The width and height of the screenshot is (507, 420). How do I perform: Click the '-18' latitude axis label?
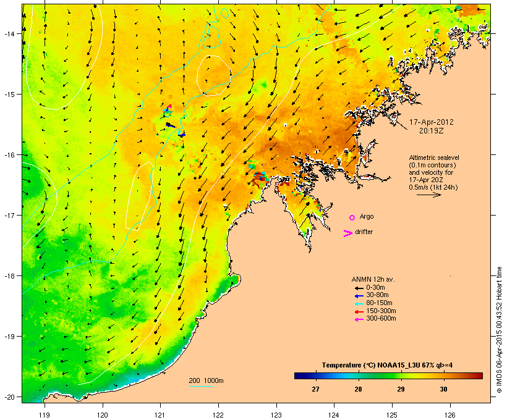click(x=9, y=276)
